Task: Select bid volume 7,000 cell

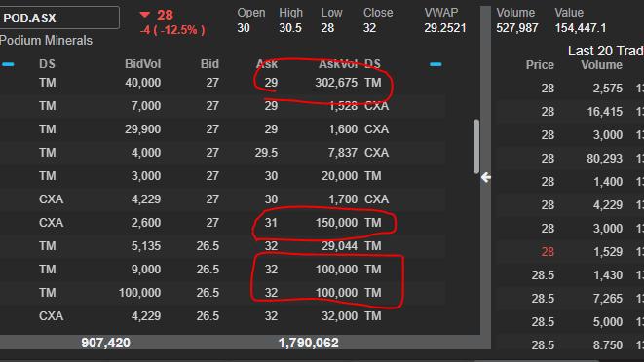Action: click(146, 106)
